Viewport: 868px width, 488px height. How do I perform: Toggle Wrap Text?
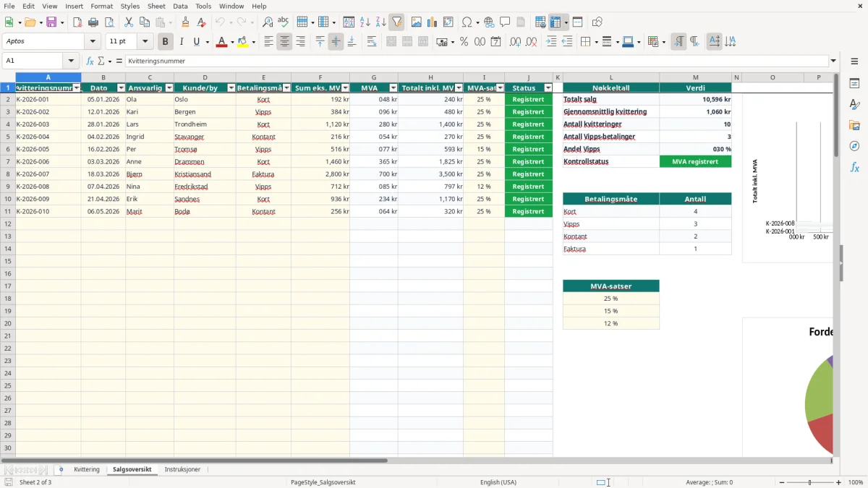click(x=372, y=42)
